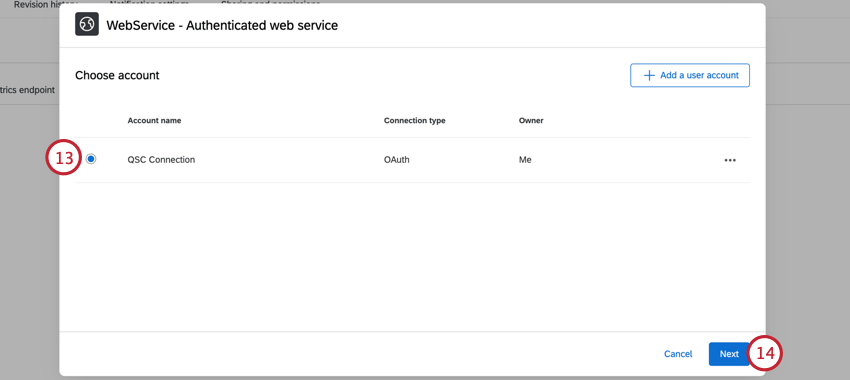Click the plus icon to add account

[648, 75]
